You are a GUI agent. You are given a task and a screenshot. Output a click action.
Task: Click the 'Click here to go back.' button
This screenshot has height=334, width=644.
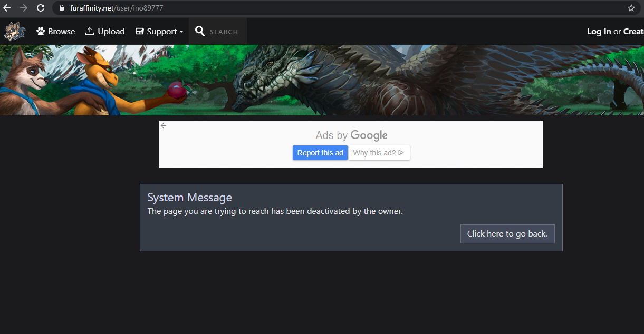coord(507,233)
